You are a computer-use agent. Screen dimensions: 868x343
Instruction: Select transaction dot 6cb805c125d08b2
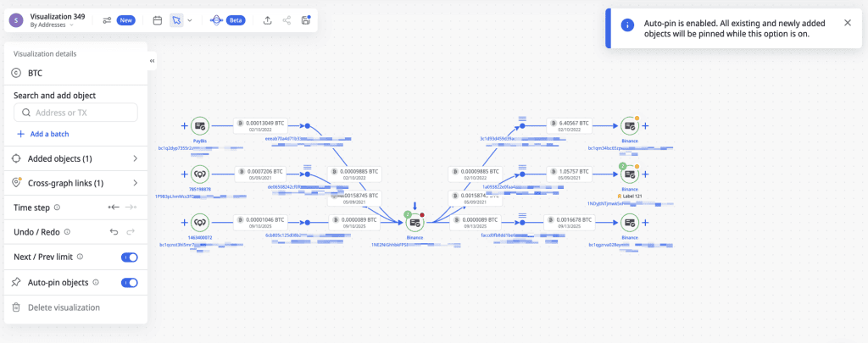click(x=307, y=223)
